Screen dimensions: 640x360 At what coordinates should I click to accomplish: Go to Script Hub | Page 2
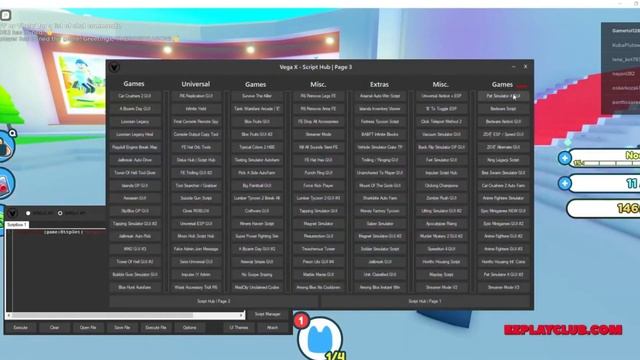coord(213,301)
